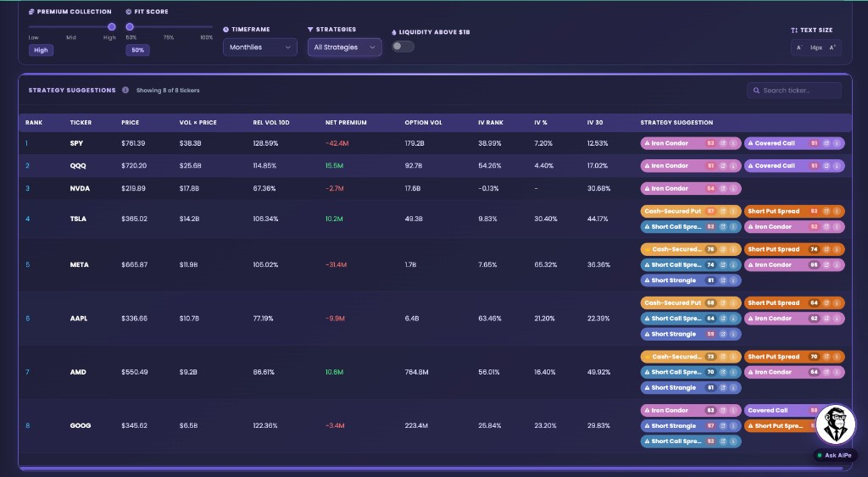Show info for SPY Iron Condor chip
Viewport: 868px width, 477px height.
click(x=733, y=143)
